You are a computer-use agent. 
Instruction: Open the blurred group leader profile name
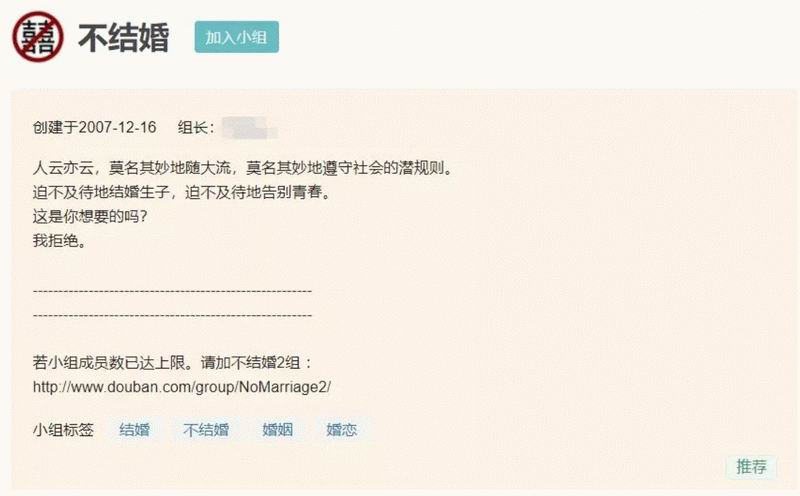[249, 127]
